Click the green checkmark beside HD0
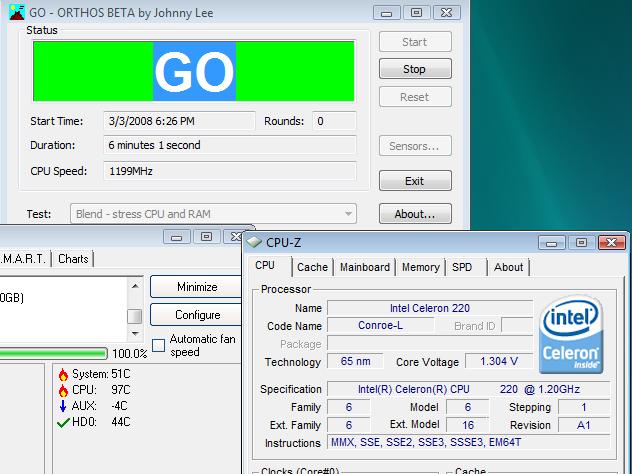 click(63, 422)
